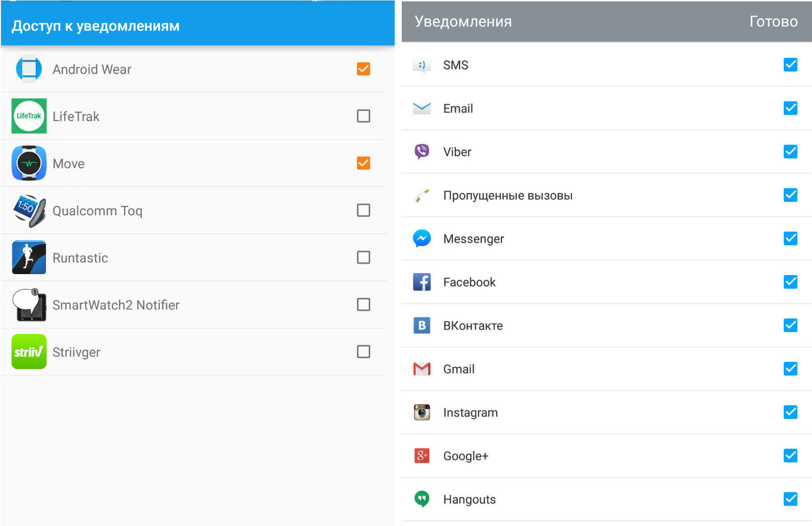Disable Facebook notifications checkbox
812x526 pixels.
(790, 282)
